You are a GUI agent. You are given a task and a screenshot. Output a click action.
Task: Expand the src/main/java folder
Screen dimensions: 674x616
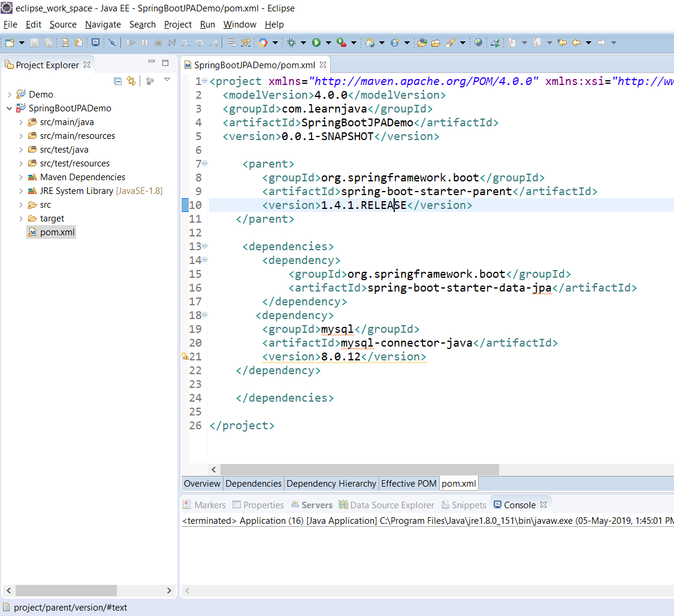tap(21, 122)
